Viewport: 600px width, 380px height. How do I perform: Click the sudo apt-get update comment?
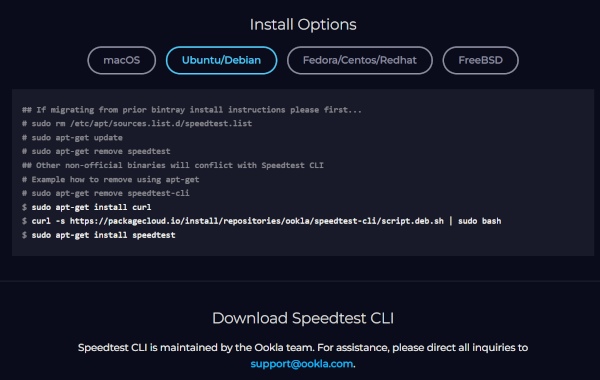point(72,137)
